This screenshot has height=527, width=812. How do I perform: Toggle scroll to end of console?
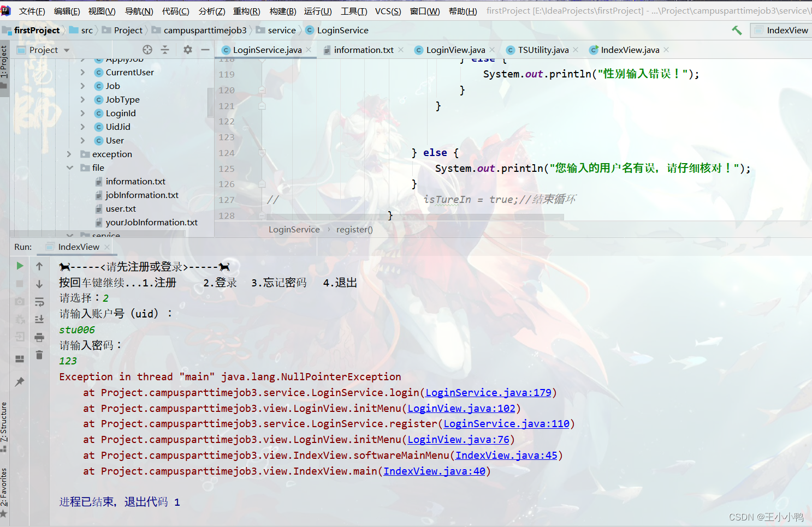[39, 320]
